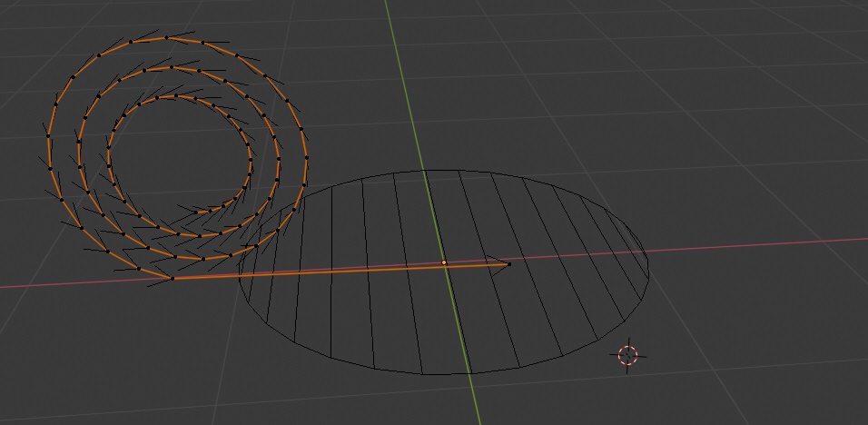Select the innermost end point of the spiral

click(x=195, y=212)
